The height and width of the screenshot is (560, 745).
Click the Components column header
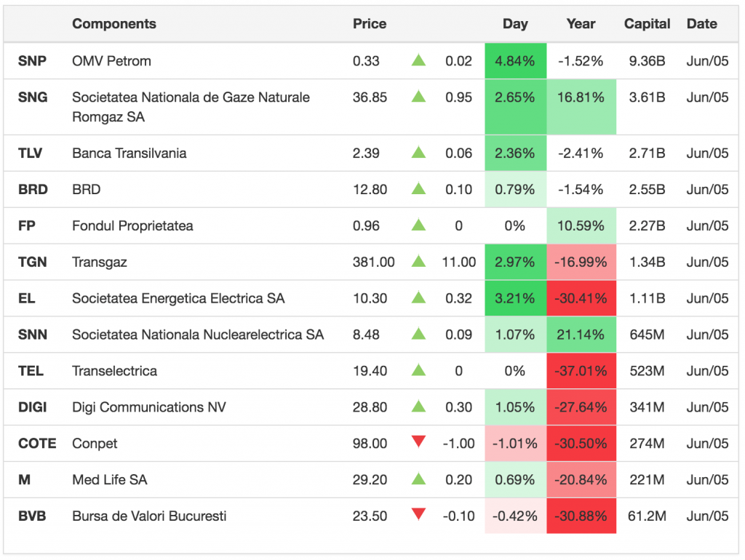pos(114,24)
